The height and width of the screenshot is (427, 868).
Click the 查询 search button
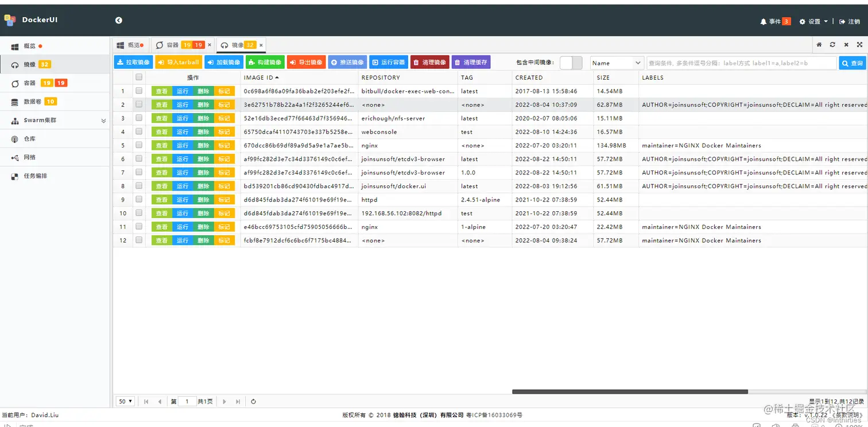tap(852, 63)
